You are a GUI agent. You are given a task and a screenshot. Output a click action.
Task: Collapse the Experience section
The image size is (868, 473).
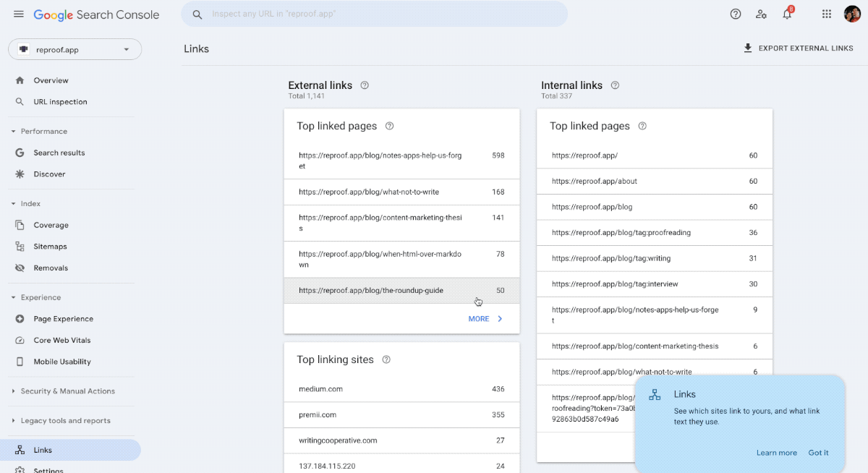point(13,297)
